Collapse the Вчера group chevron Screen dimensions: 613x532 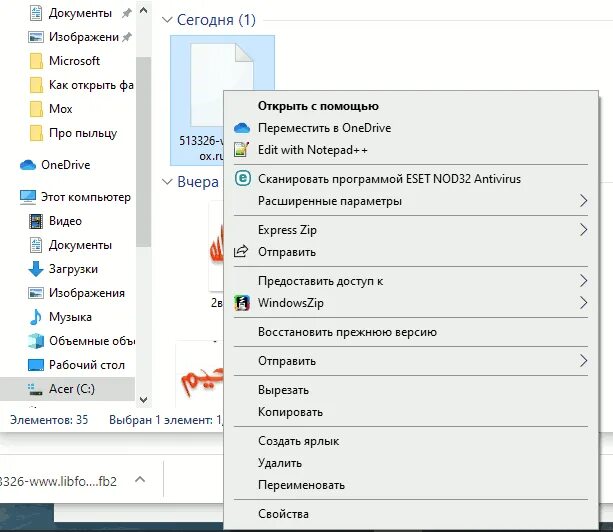pyautogui.click(x=167, y=182)
